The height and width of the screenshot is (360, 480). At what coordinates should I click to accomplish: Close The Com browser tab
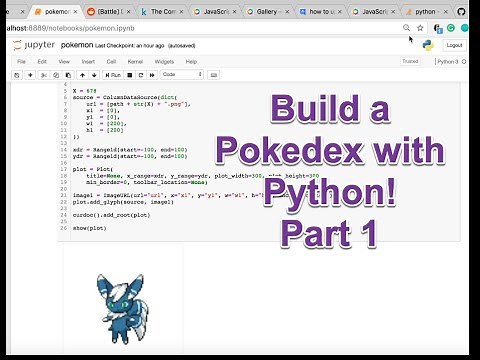(x=182, y=12)
